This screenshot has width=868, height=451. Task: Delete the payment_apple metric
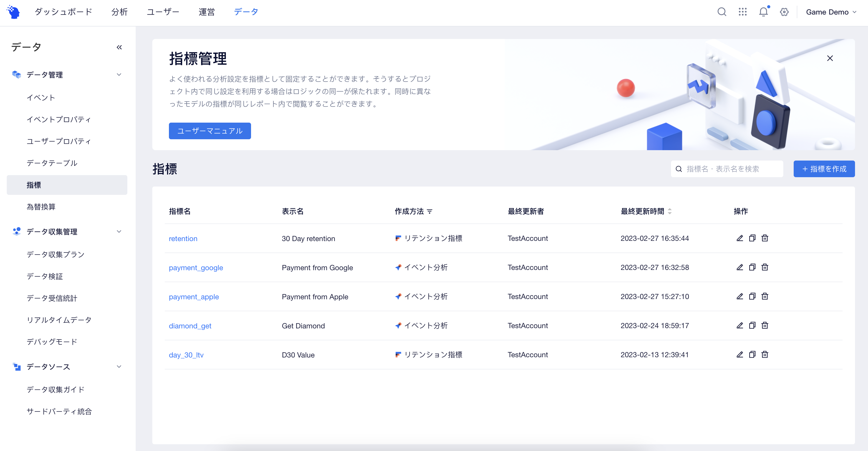point(765,296)
